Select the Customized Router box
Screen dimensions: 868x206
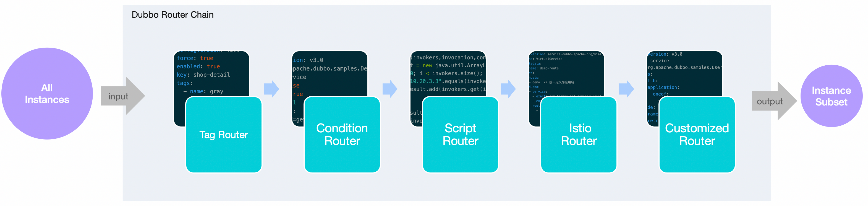tap(697, 135)
